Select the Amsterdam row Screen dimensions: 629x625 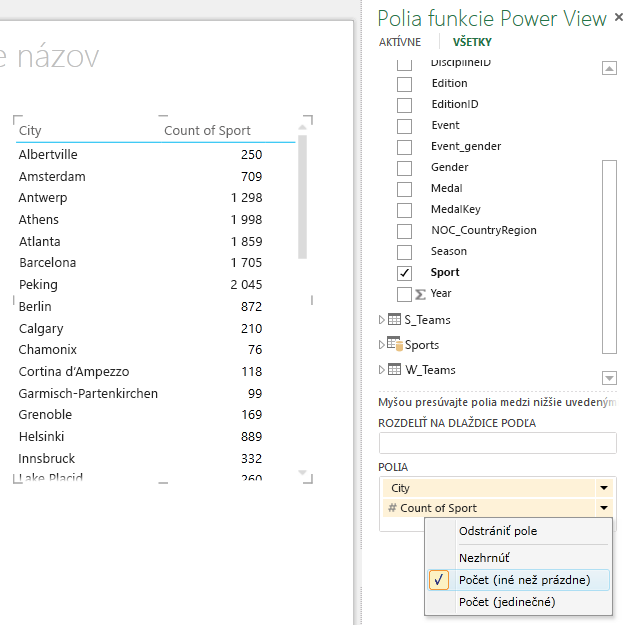point(140,177)
